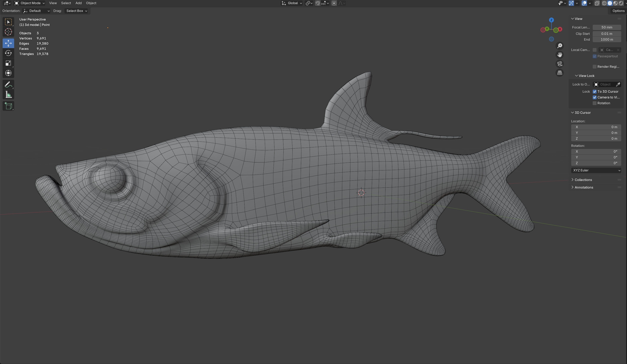Toggle camera view with camera icon

point(560,64)
